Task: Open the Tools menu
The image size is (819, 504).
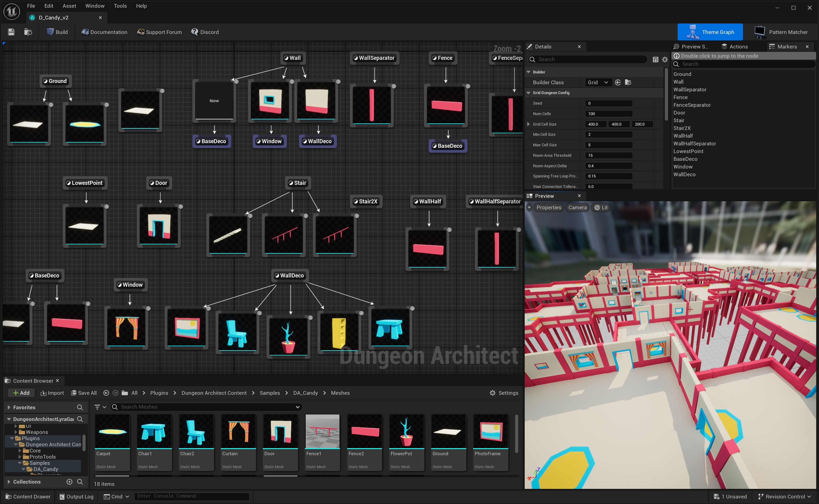Action: coord(120,6)
